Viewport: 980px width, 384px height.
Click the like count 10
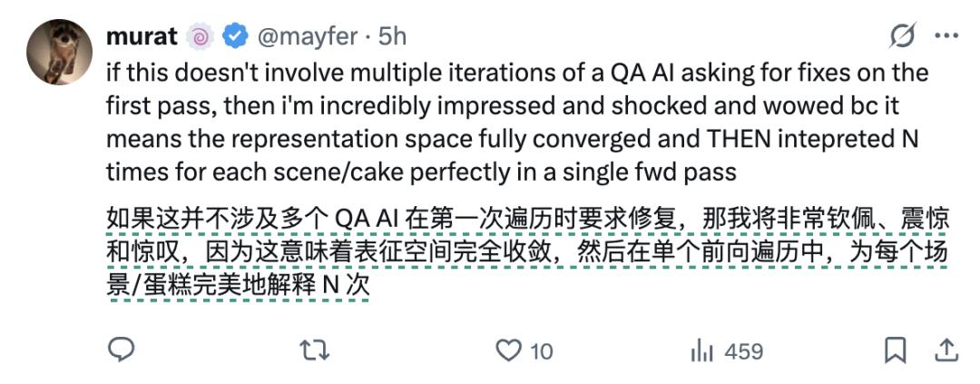pyautogui.click(x=541, y=350)
